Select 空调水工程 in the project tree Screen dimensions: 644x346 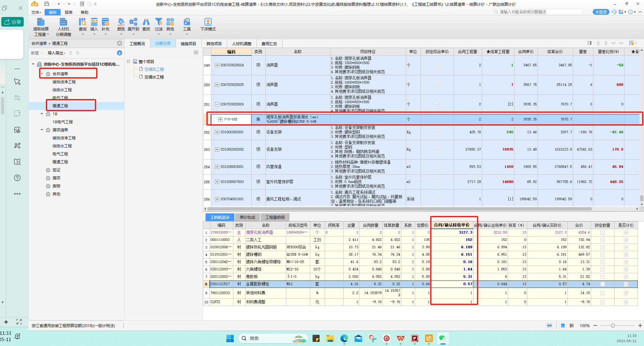[154, 77]
